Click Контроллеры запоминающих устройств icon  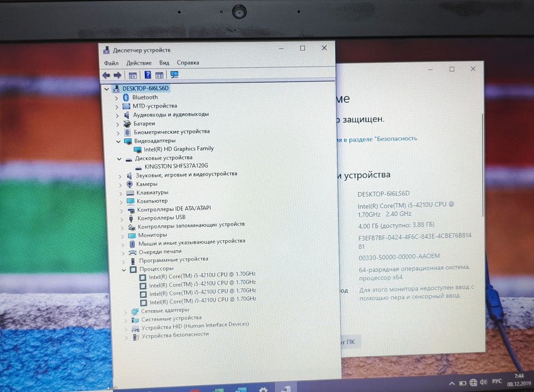click(132, 227)
